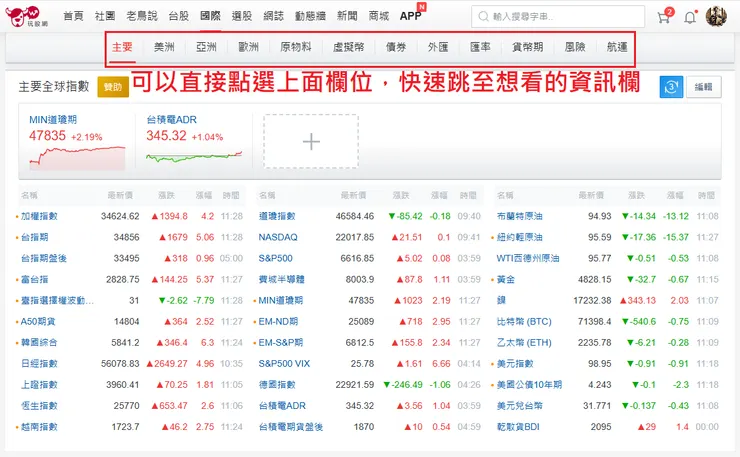Viewport: 740px width, 457px height.
Task: Focus the search input field
Action: click(558, 17)
